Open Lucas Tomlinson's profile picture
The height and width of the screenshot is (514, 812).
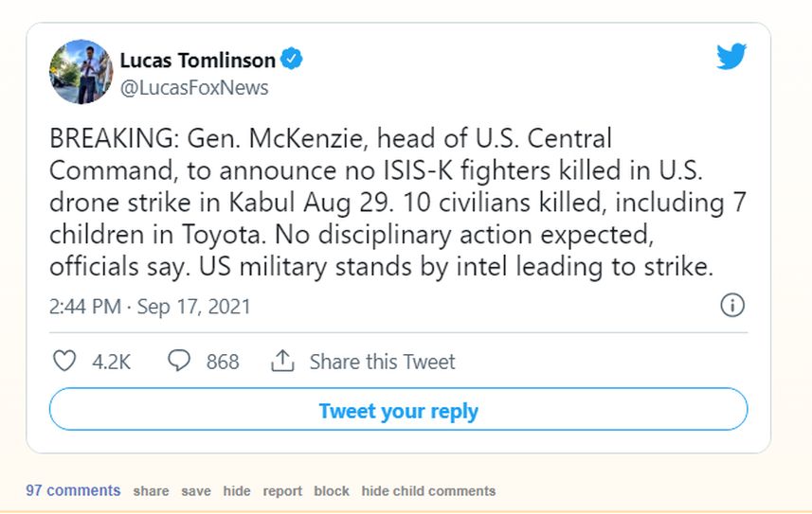tap(81, 71)
